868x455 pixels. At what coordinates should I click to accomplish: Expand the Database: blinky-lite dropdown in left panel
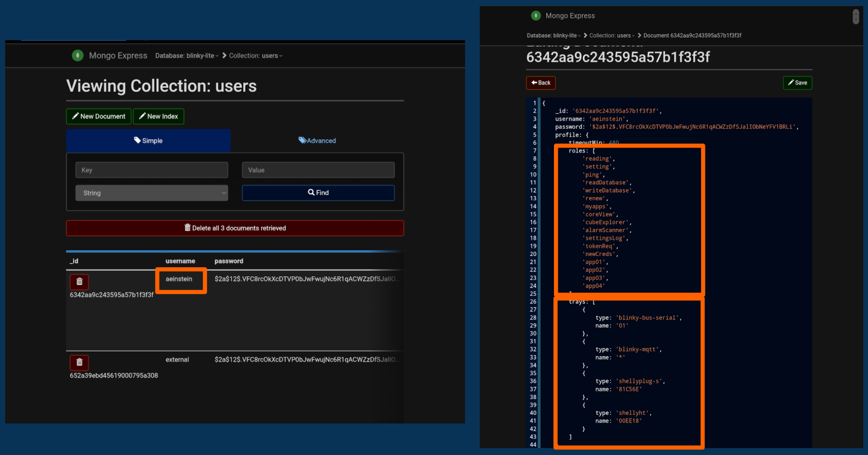point(187,56)
